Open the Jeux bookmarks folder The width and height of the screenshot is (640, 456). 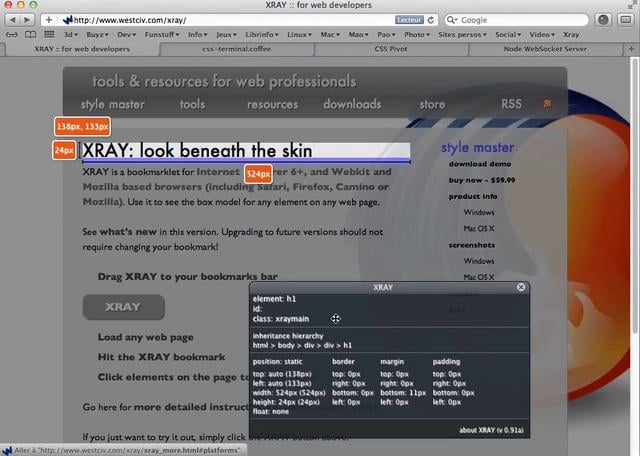[x=227, y=35]
